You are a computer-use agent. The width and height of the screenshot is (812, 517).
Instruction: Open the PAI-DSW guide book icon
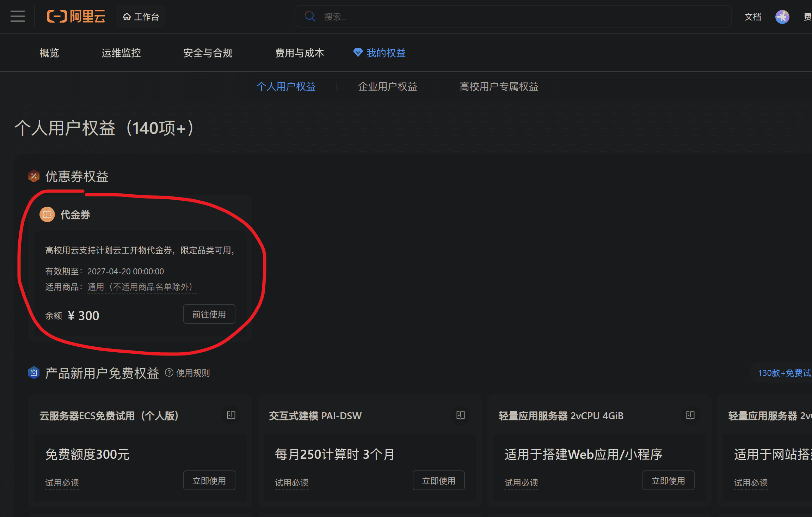point(461,415)
